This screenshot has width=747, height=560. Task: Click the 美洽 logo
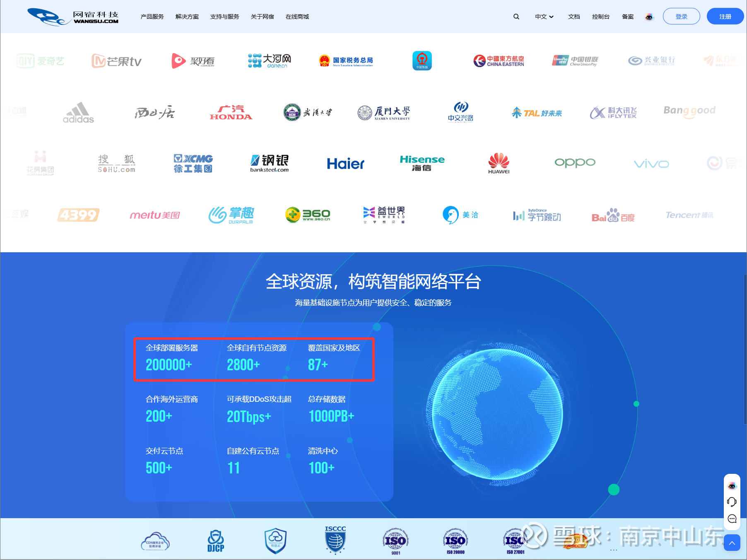pos(460,215)
